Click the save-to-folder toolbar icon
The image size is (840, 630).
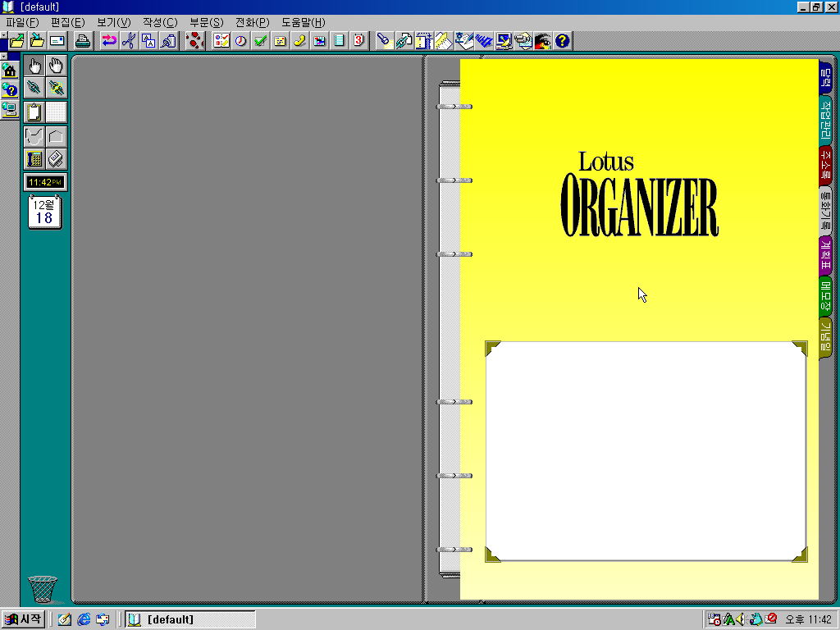point(37,41)
